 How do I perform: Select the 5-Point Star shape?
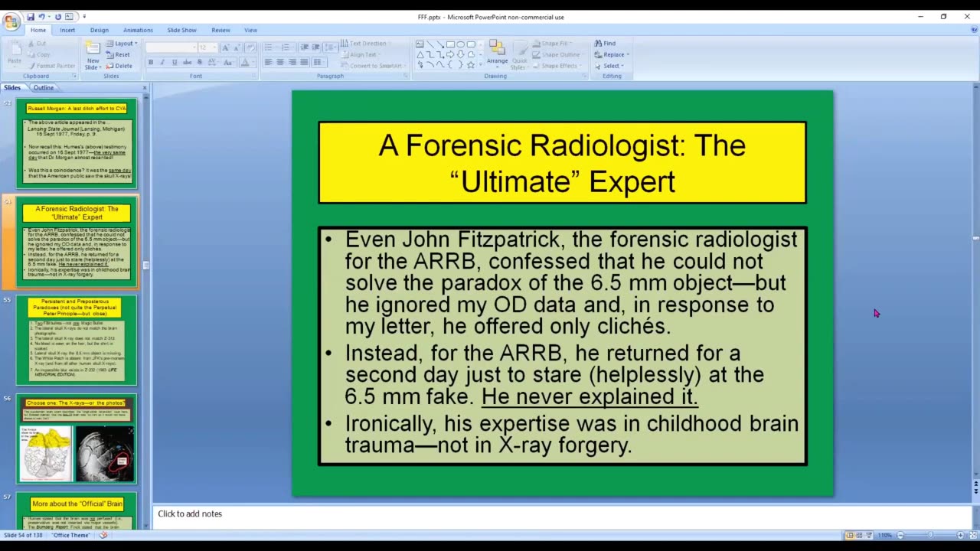click(x=470, y=64)
